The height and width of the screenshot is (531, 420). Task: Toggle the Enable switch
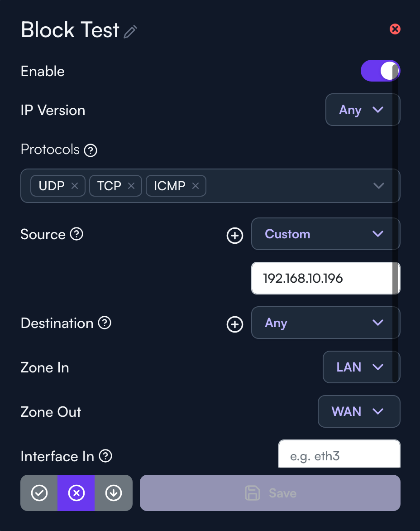(x=381, y=71)
